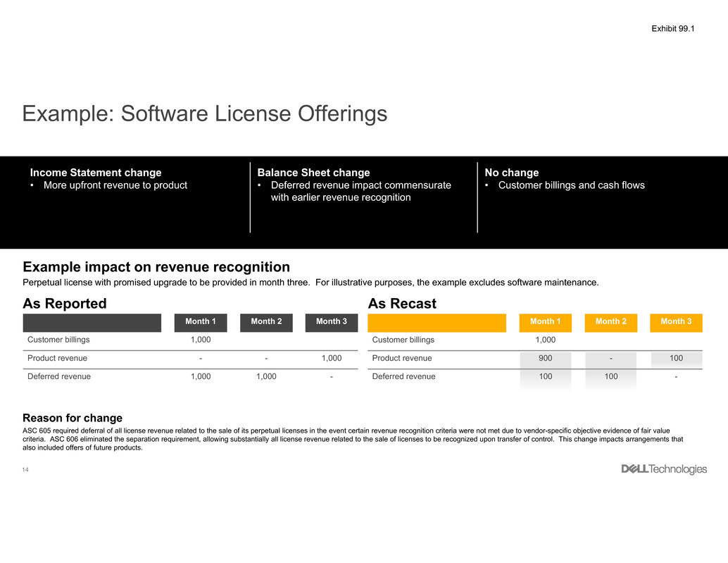
Task: Select the No change heading
Action: pos(512,173)
